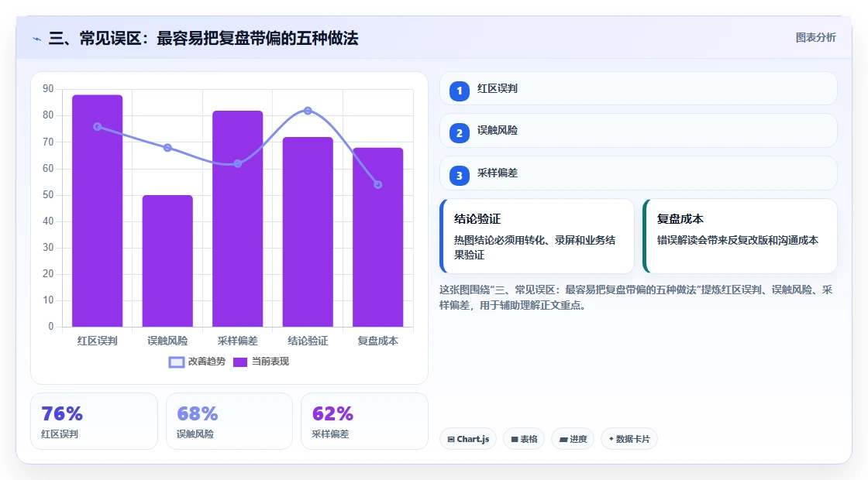
Task: Click the text 热图结论必须用转化、录屏和业务结果验证
Action: pyautogui.click(x=535, y=247)
